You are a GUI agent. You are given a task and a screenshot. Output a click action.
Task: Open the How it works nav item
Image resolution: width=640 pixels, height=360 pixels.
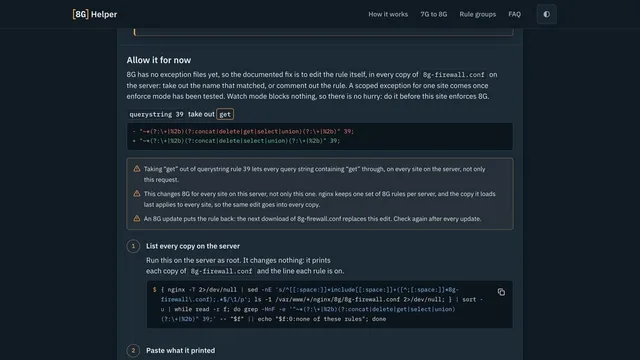[x=388, y=14]
